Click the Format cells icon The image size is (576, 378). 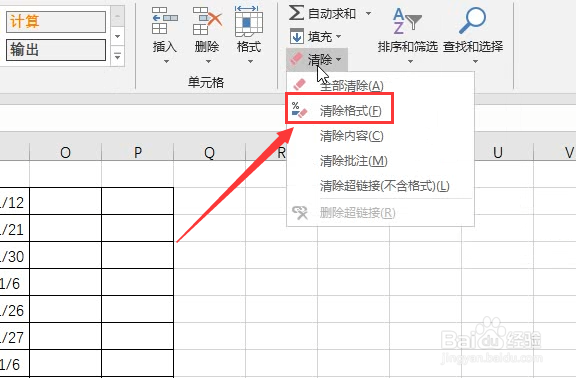[x=249, y=21]
